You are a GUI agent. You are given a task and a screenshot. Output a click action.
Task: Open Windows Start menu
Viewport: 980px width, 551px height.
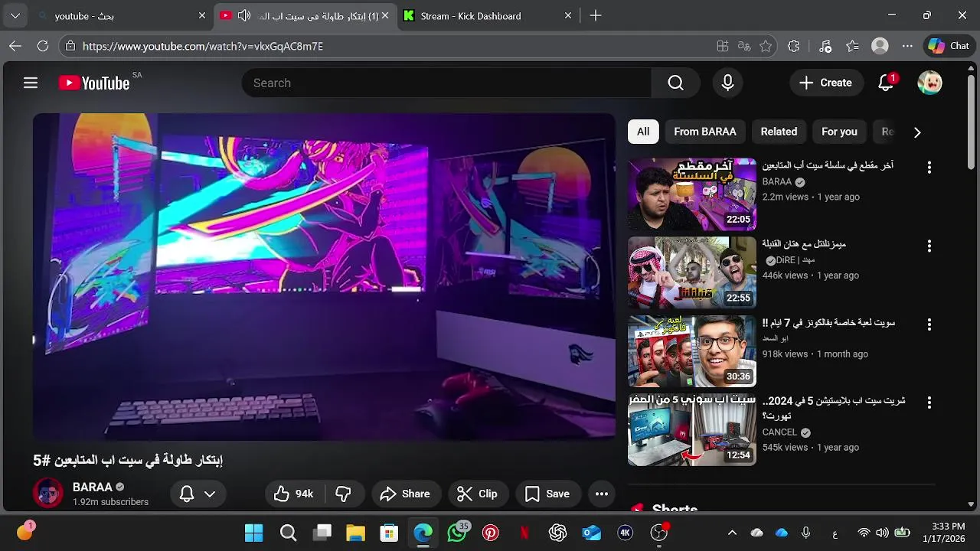click(253, 533)
